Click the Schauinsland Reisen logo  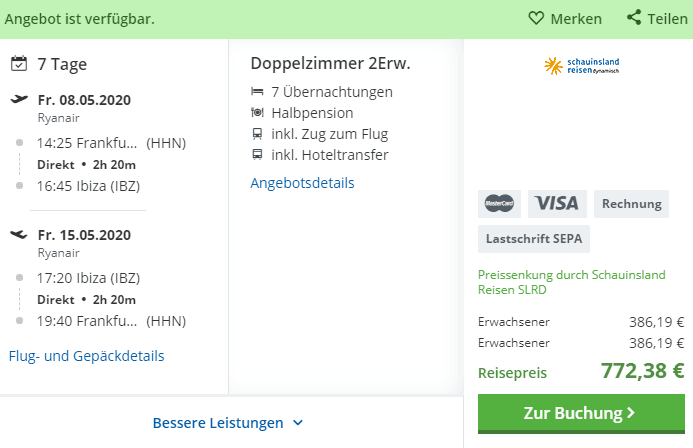[579, 67]
